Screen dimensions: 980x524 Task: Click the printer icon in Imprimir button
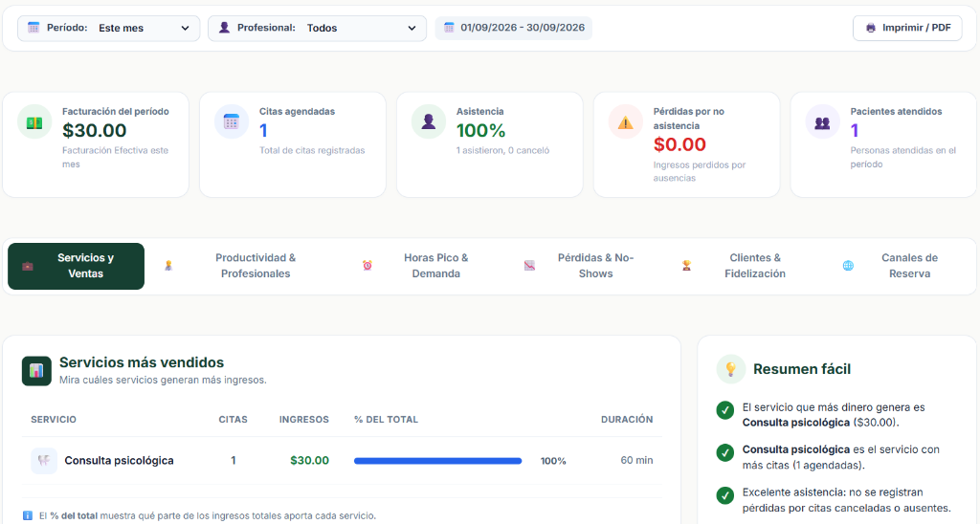871,28
